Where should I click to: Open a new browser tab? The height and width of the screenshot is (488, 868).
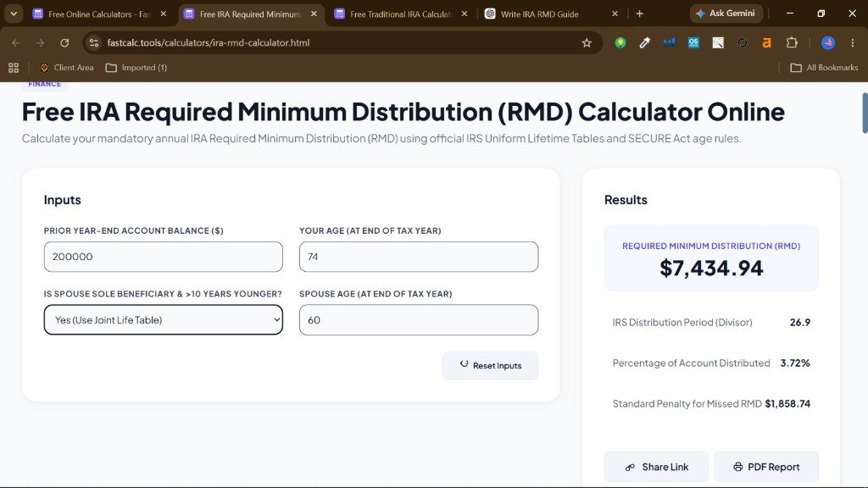click(640, 14)
